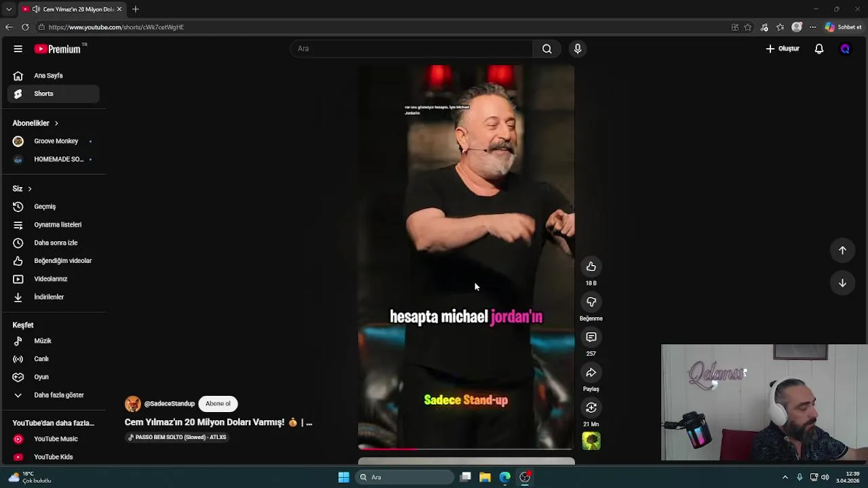Open the tab list dropdown
The height and width of the screenshot is (488, 868).
[9, 9]
